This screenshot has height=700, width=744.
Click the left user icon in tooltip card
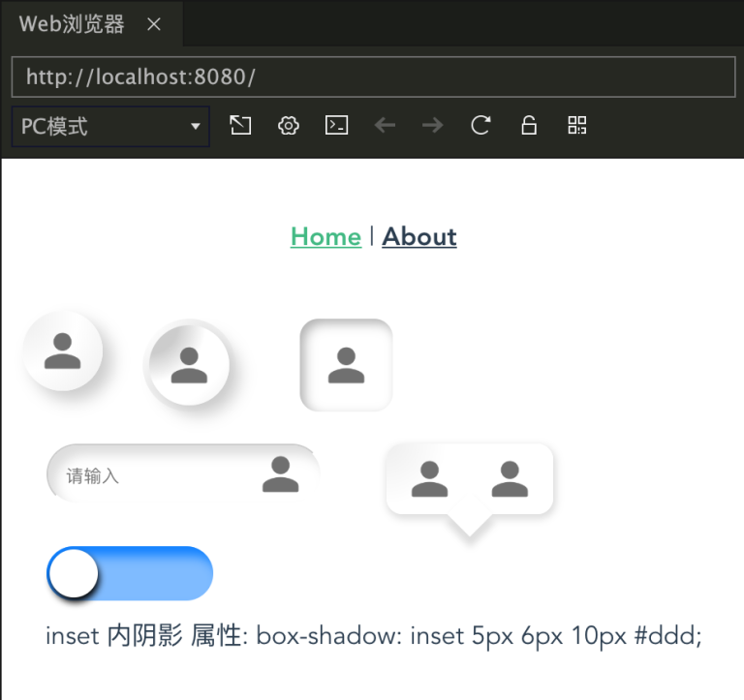pos(429,479)
